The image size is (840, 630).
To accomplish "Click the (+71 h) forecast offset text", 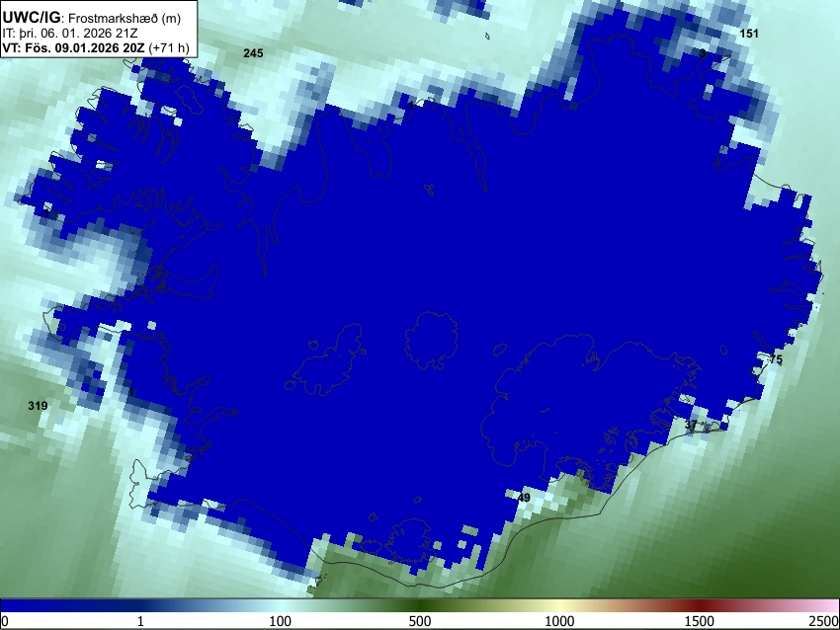I will pyautogui.click(x=168, y=47).
